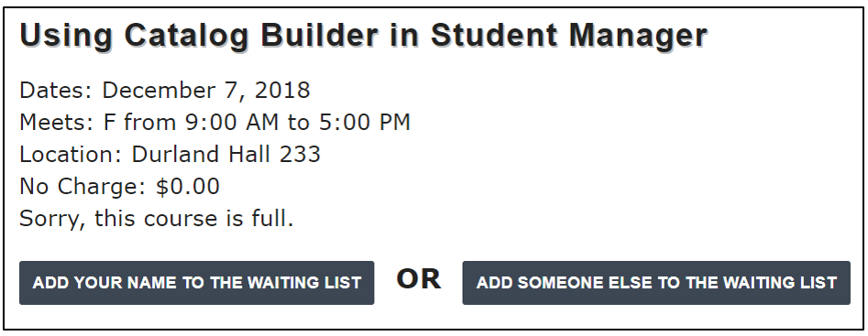
Task: Click the $0.00 price amount
Action: click(188, 186)
